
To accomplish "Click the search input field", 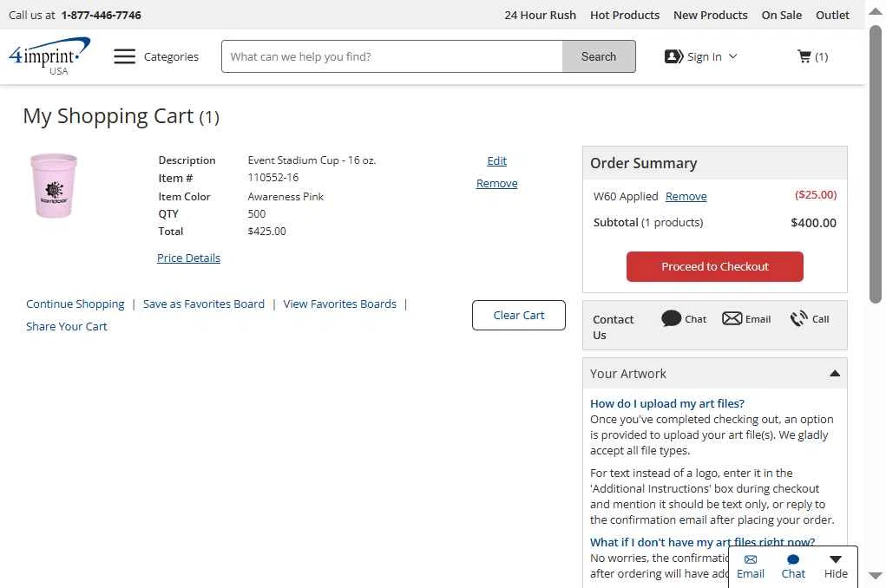I will click(x=392, y=56).
